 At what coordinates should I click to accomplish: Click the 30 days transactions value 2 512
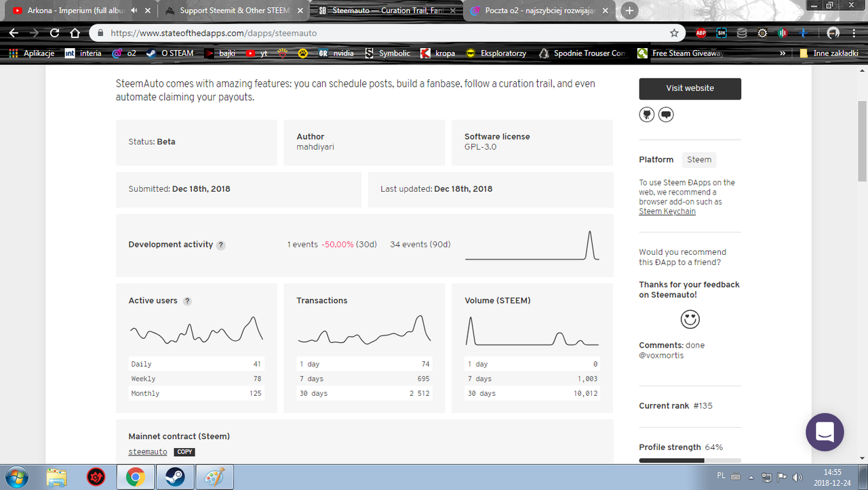point(418,393)
